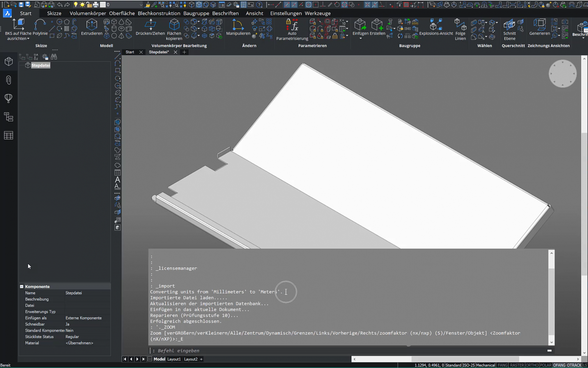Screen dimensions: 588x368
Task: Go to first layout arrow button
Action: [x=125, y=359]
